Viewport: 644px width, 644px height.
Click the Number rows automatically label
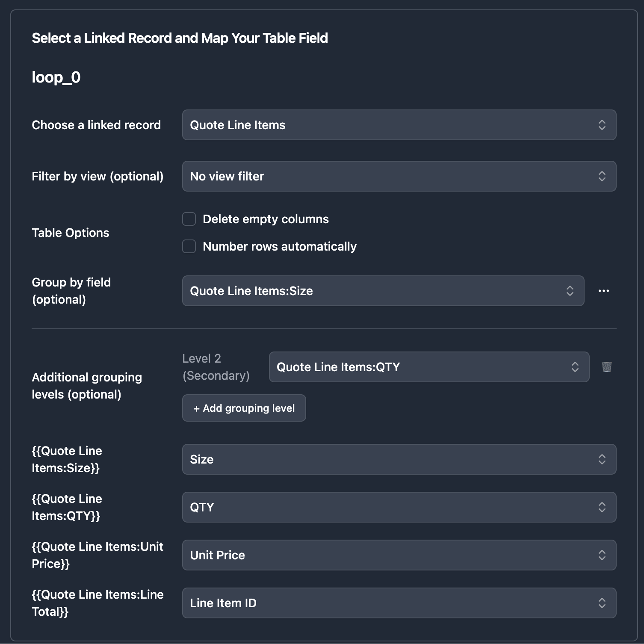click(x=279, y=246)
